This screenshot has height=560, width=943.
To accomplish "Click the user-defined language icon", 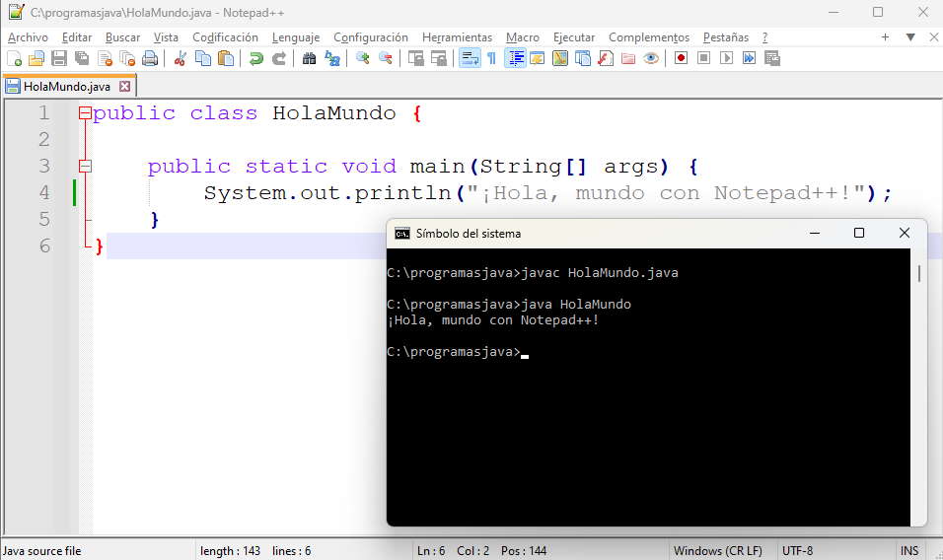I will pos(538,58).
